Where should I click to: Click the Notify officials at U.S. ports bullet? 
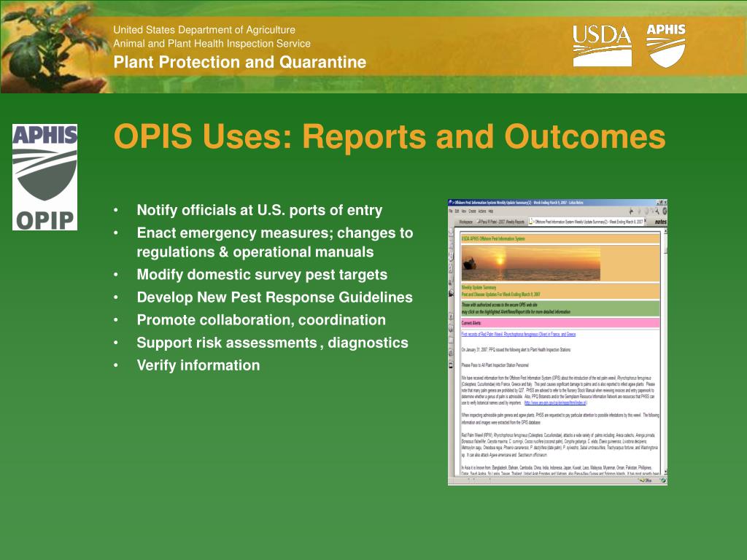pos(260,210)
